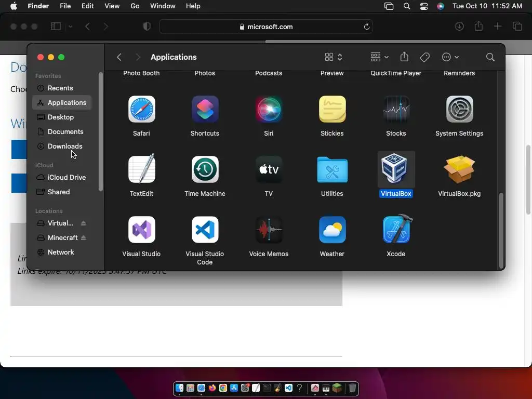
Task: Select the Visual Studio Code app icon
Action: pyautogui.click(x=205, y=230)
